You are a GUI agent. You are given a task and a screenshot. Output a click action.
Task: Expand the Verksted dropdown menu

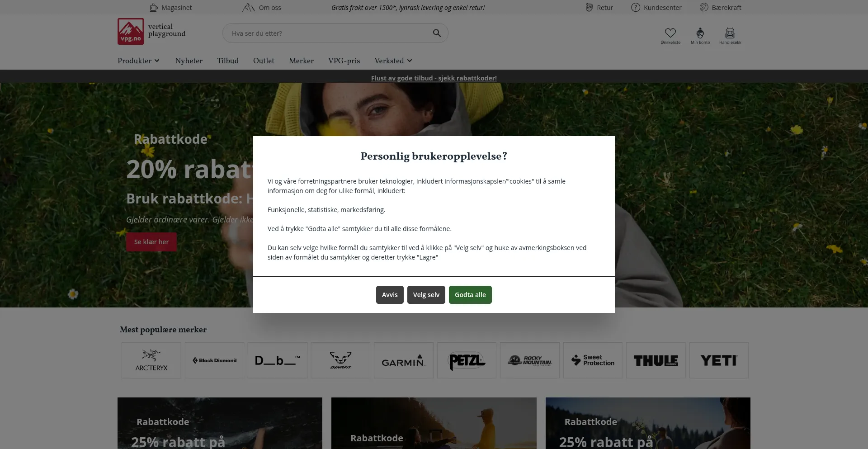click(x=393, y=61)
